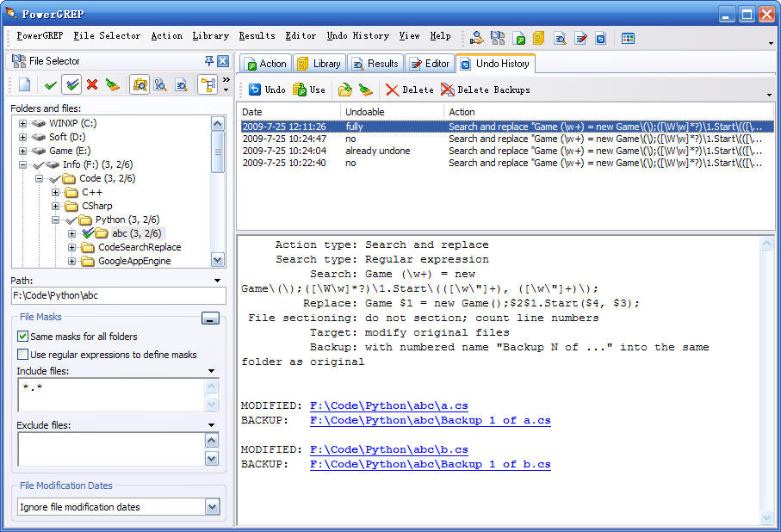
Task: Switch to the Library tab
Action: point(319,64)
